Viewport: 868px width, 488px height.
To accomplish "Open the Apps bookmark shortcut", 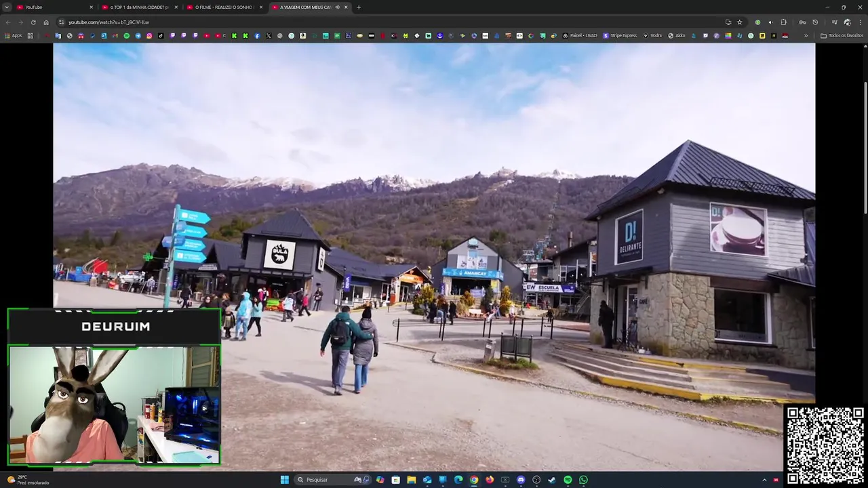I will coord(14,35).
